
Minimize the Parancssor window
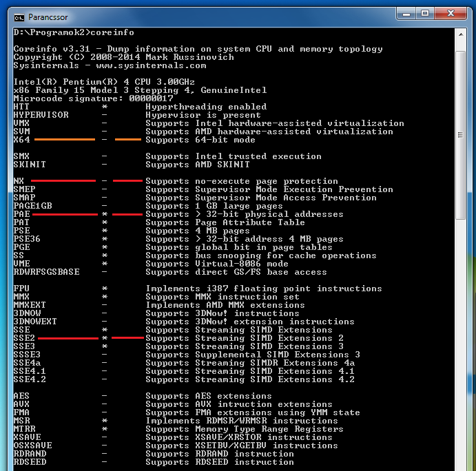(x=406, y=14)
